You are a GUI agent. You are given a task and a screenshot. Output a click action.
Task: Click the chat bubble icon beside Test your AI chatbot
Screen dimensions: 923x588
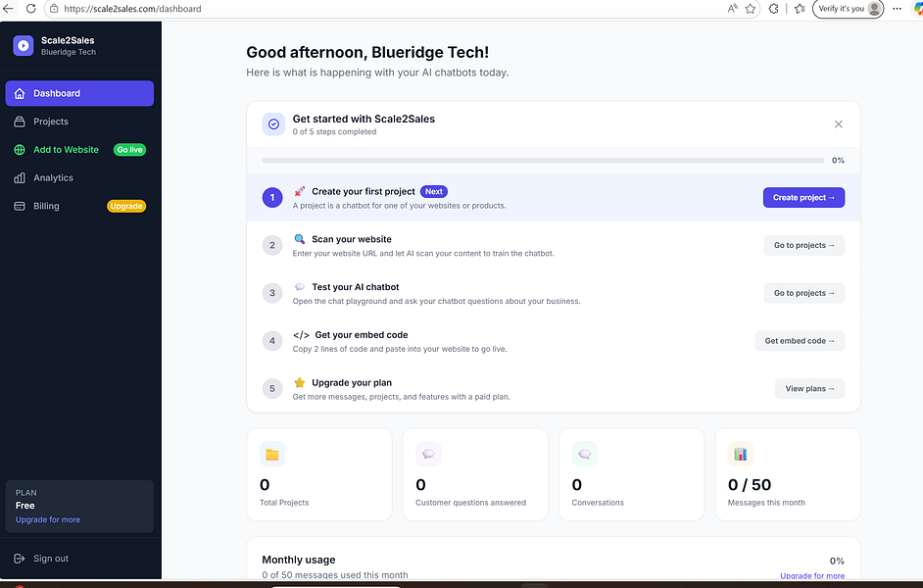(x=300, y=286)
